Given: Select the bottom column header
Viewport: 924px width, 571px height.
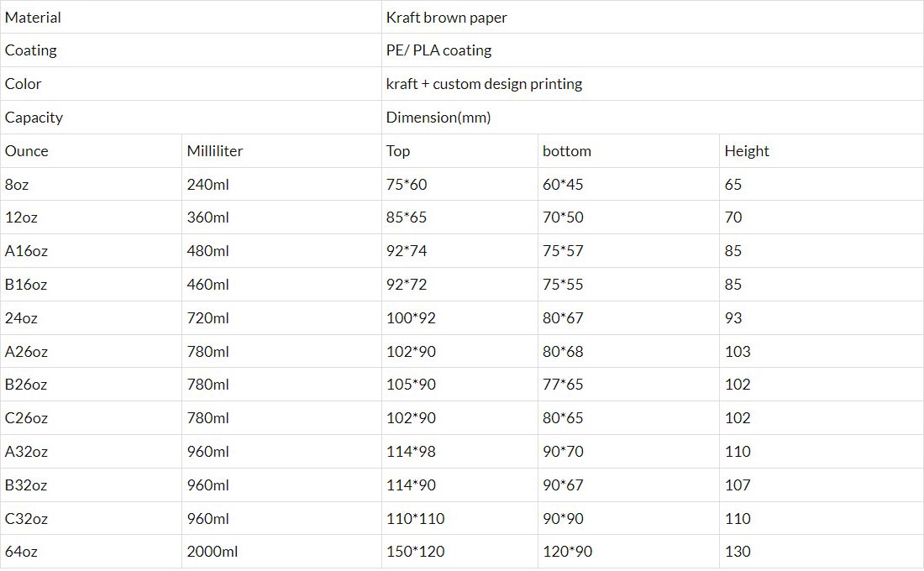Looking at the screenshot, I should tap(567, 151).
